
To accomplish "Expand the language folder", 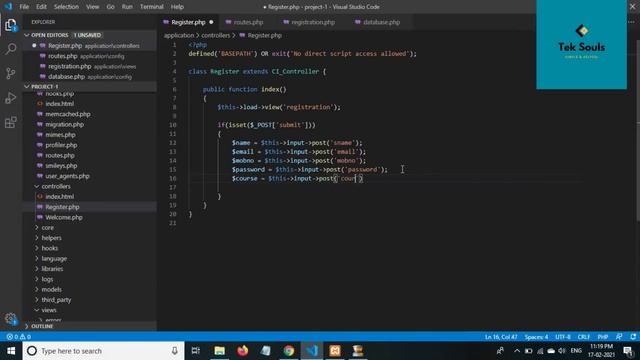I will click(x=54, y=258).
